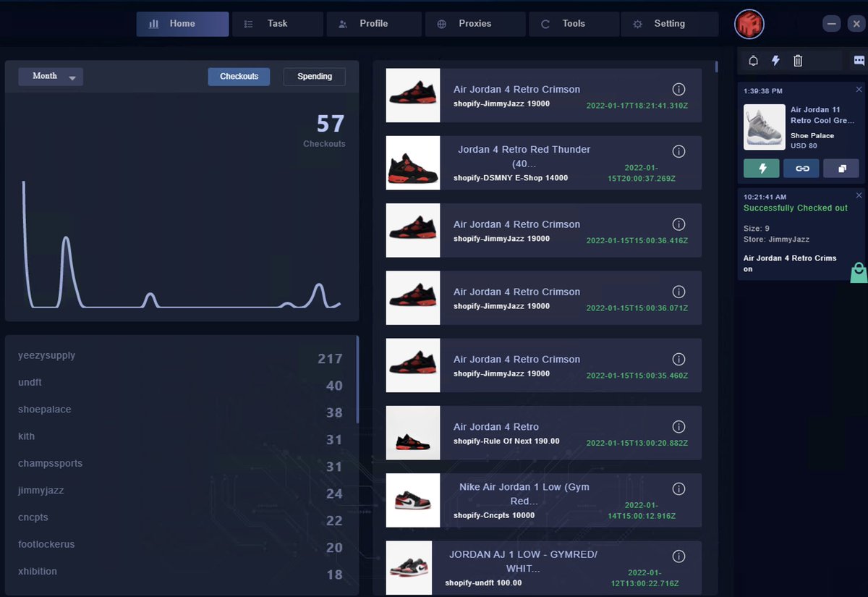The height and width of the screenshot is (597, 868).
Task: Click the shopify-DSMNY E-Shop 14000 label
Action: 511,178
